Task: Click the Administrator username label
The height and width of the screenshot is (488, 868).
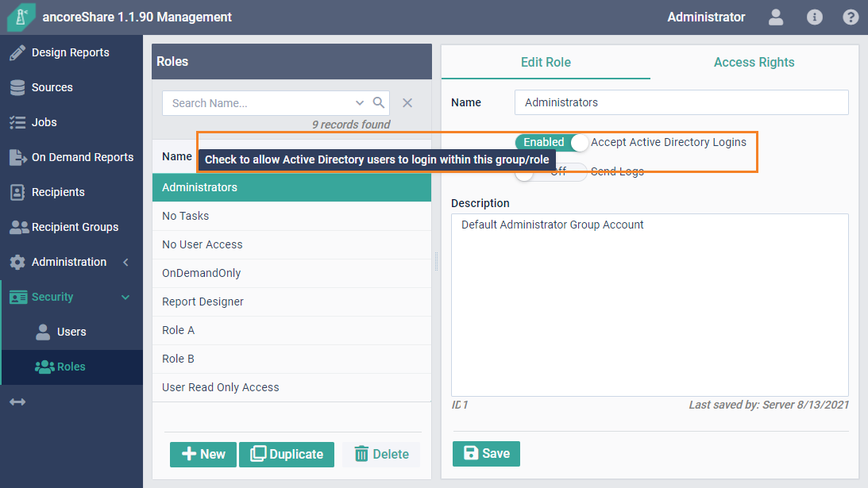Action: 706,17
